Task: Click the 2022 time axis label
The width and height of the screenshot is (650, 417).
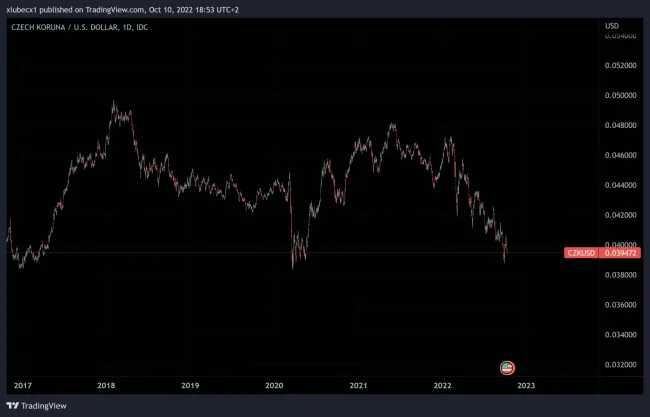Action: tap(442, 385)
